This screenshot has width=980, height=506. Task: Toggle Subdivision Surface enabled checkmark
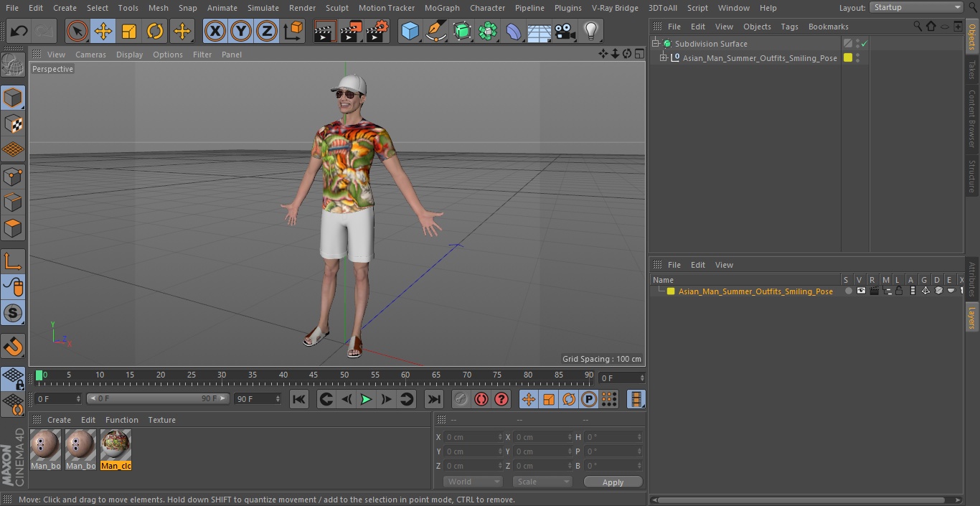point(864,44)
